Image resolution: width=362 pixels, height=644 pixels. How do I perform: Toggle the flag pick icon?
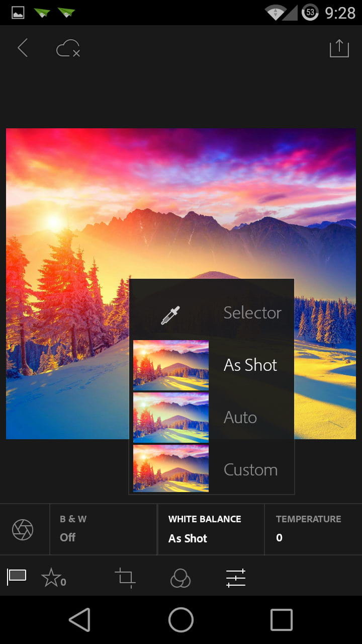click(17, 577)
